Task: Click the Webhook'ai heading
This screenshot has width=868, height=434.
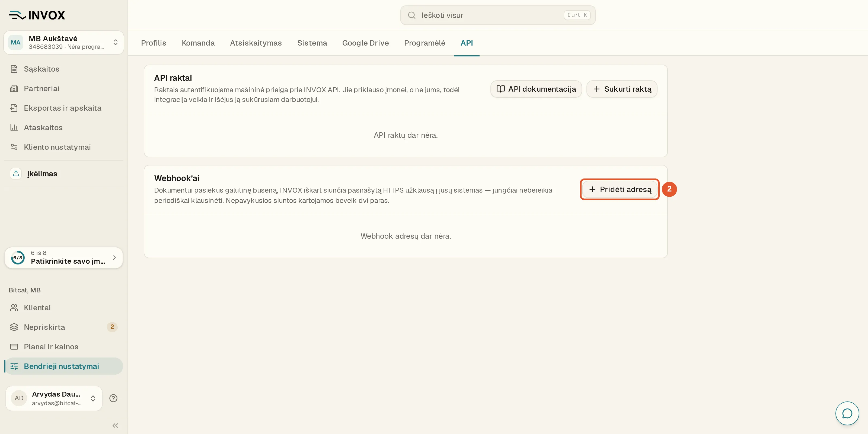Action: pyautogui.click(x=177, y=178)
